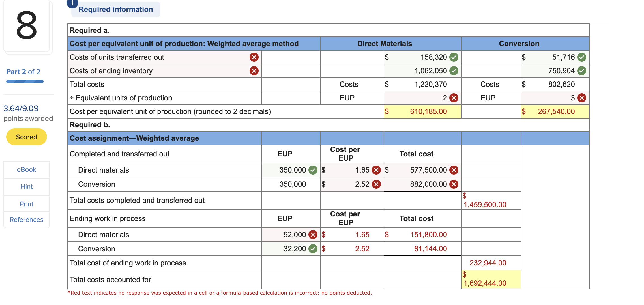Click the ending Direct materials 1.65 cost per EUP
This screenshot has height=305, width=644.
[x=362, y=235]
